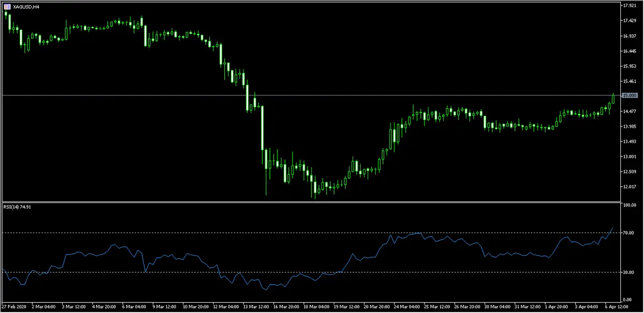This screenshot has height=313, width=644.
Task: Click the 12.017 price scale label
Action: pyautogui.click(x=628, y=187)
